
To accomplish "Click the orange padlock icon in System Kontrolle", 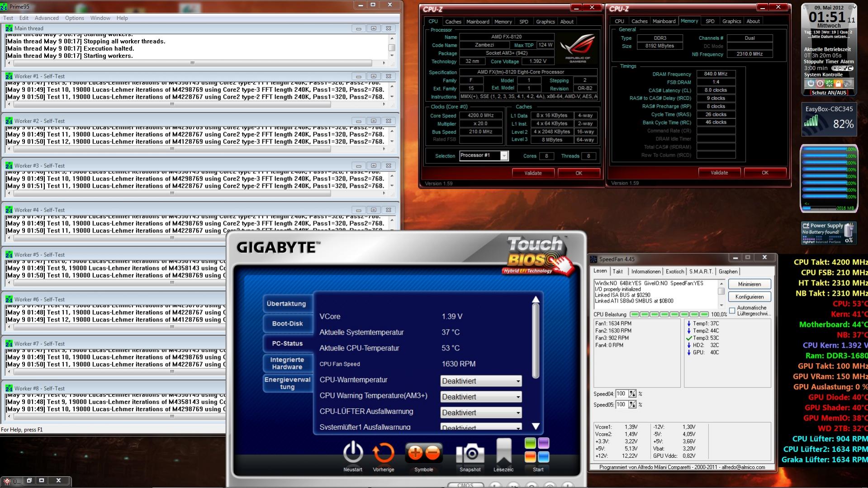I will (x=838, y=84).
